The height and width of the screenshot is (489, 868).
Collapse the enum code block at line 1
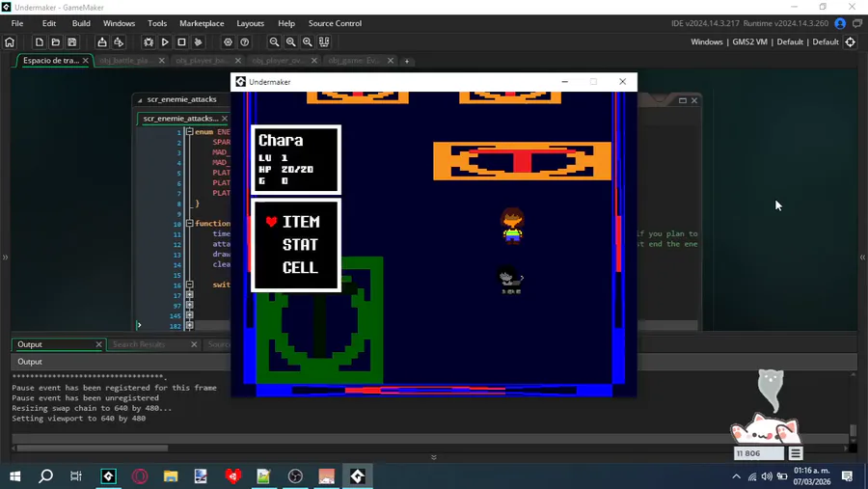[x=189, y=132]
